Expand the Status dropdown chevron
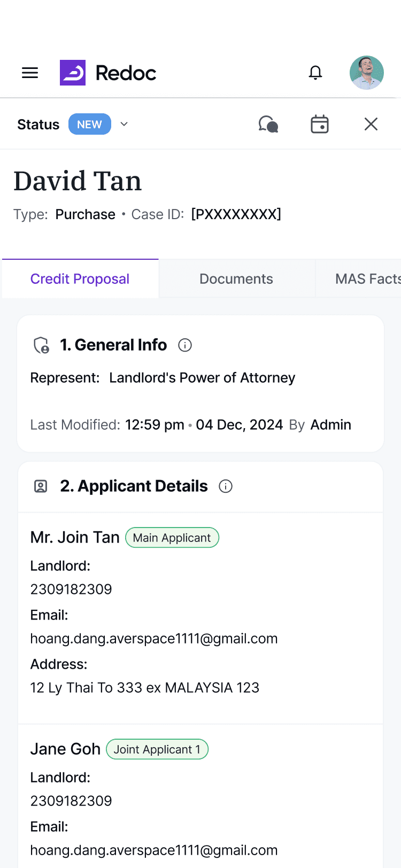401x868 pixels. (124, 125)
